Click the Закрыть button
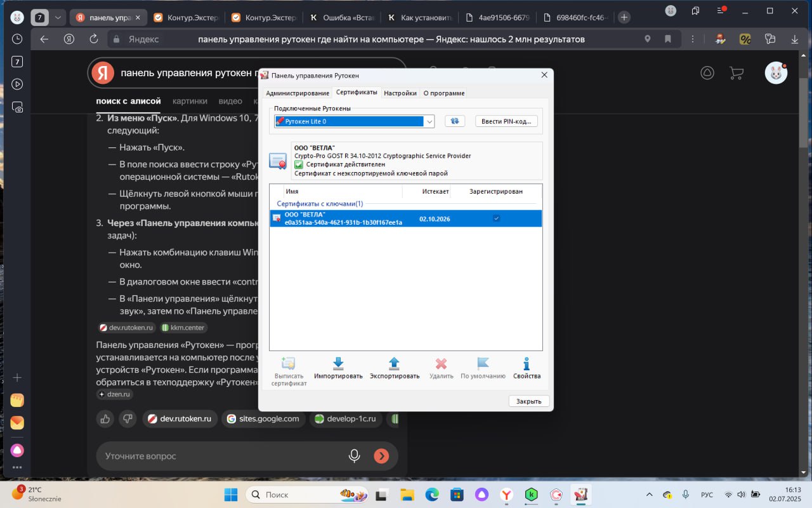The height and width of the screenshot is (508, 812). 529,401
